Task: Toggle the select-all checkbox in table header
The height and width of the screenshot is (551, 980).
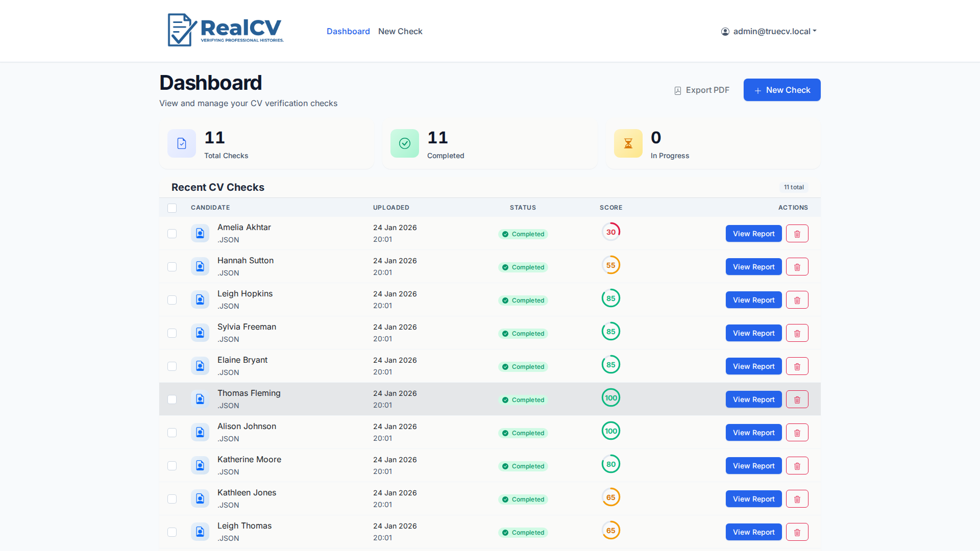Action: click(x=172, y=208)
